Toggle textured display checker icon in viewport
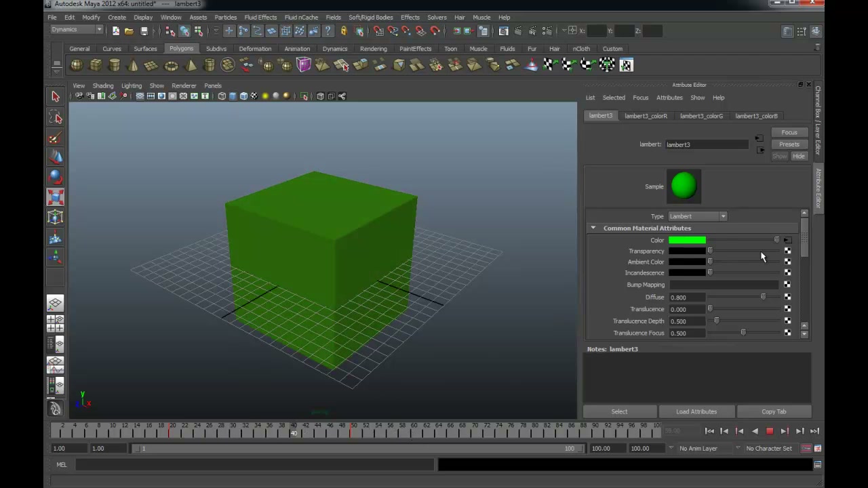This screenshot has width=868, height=488. tap(254, 96)
